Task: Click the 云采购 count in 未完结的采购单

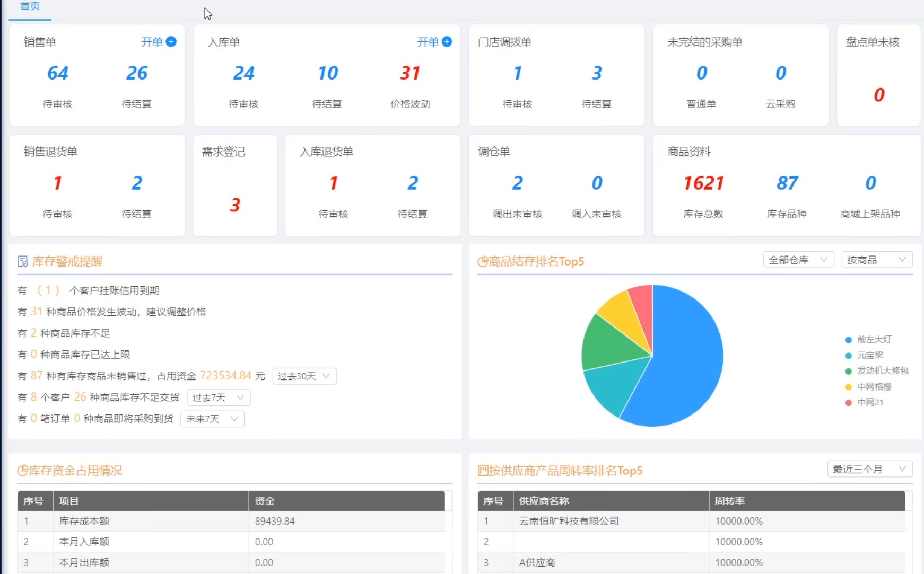Action: (781, 73)
